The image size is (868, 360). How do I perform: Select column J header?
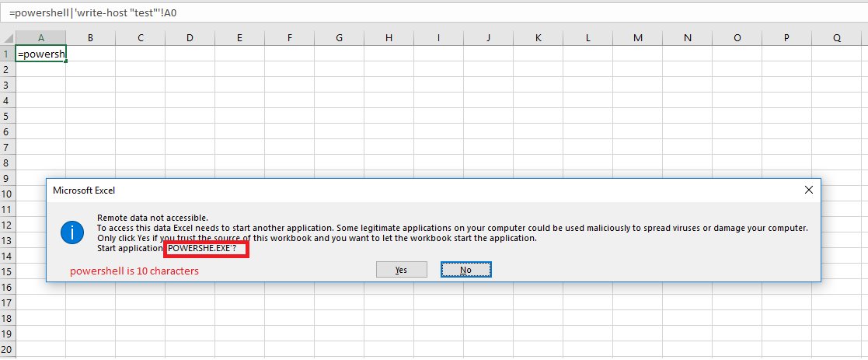tap(488, 37)
